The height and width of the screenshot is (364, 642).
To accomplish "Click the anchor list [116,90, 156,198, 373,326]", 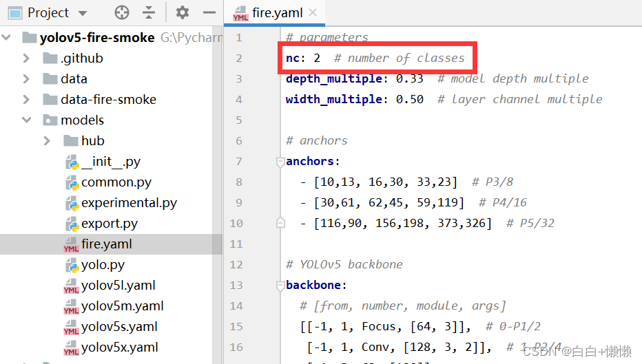I will pos(402,224).
